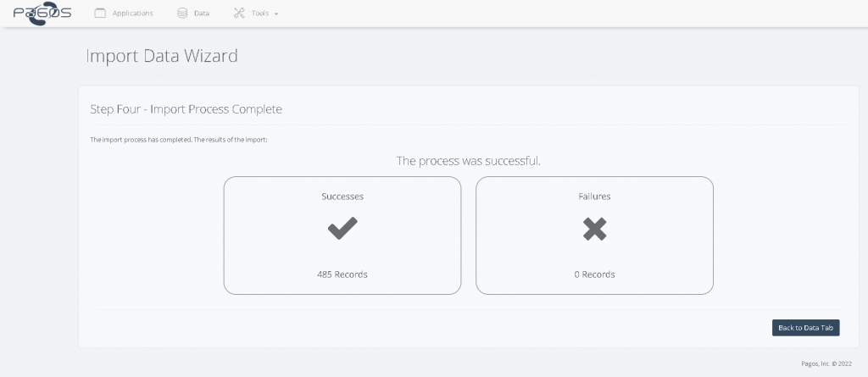Click "The import process has completed" description

point(178,140)
